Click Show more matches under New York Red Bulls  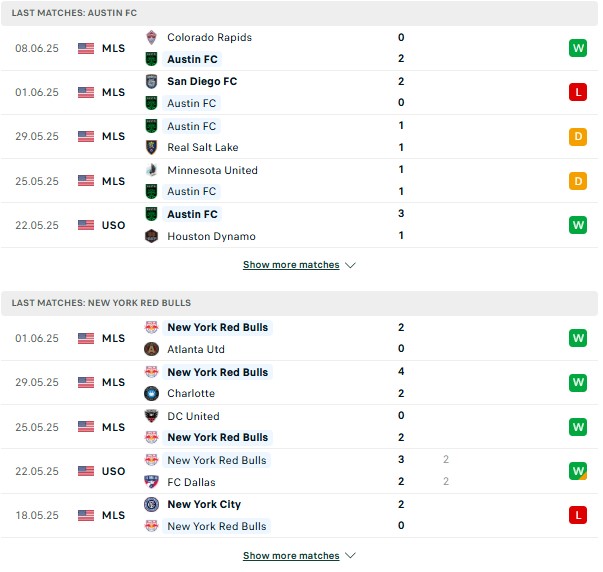(x=291, y=555)
